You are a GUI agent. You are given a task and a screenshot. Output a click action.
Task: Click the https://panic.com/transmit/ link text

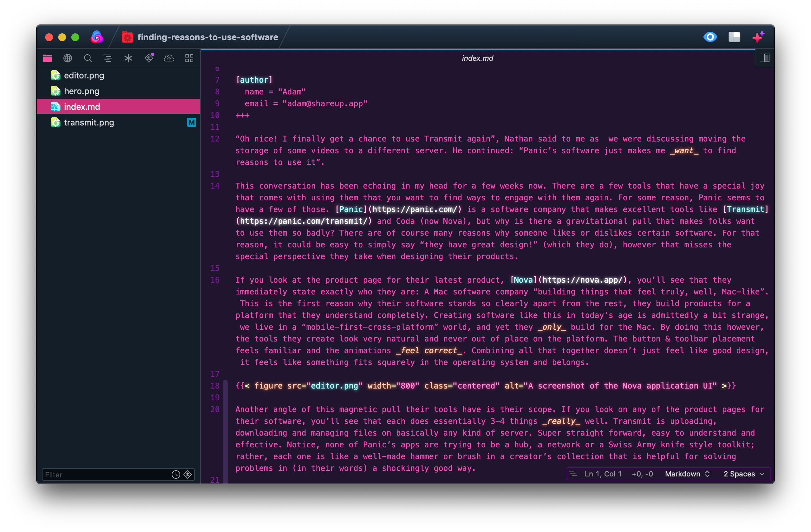pyautogui.click(x=304, y=221)
